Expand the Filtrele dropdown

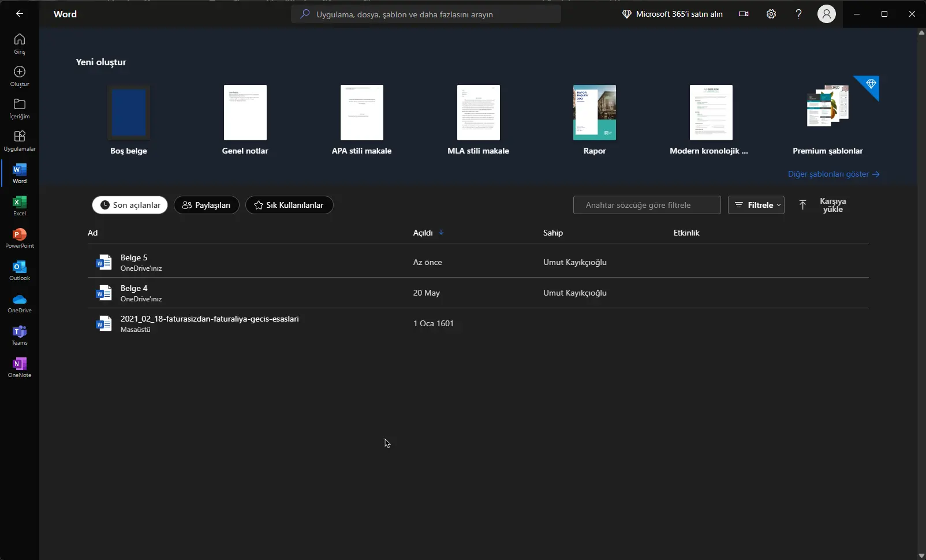point(756,205)
